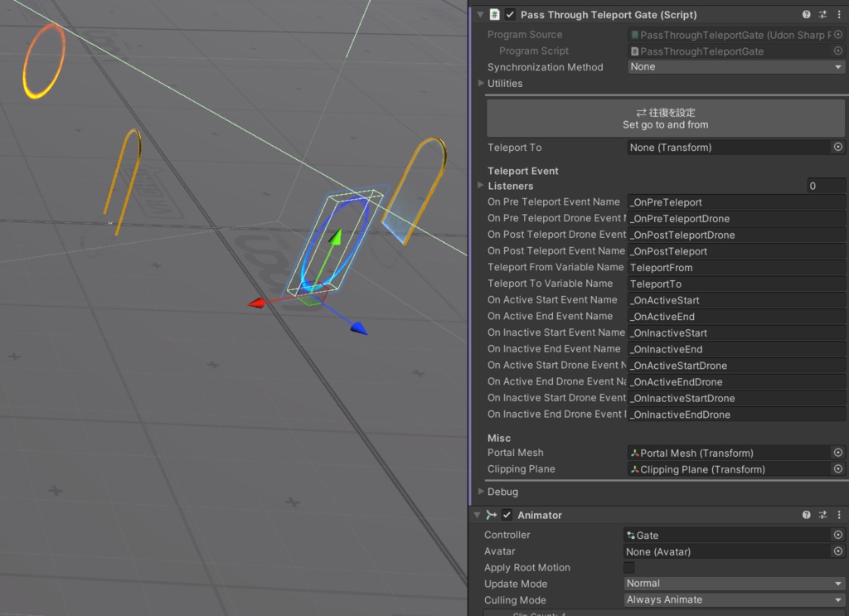The width and height of the screenshot is (849, 616).
Task: Expand the Utilities foldout
Action: tap(481, 84)
